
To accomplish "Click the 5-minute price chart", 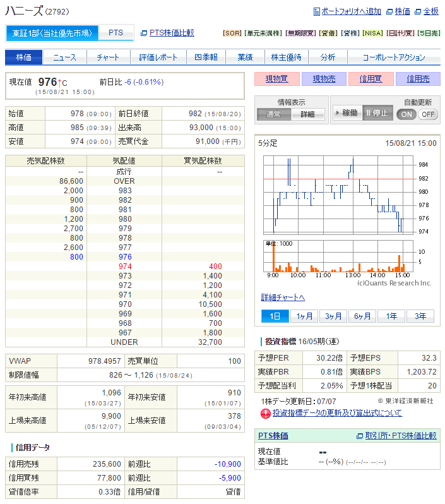I will point(338,195).
